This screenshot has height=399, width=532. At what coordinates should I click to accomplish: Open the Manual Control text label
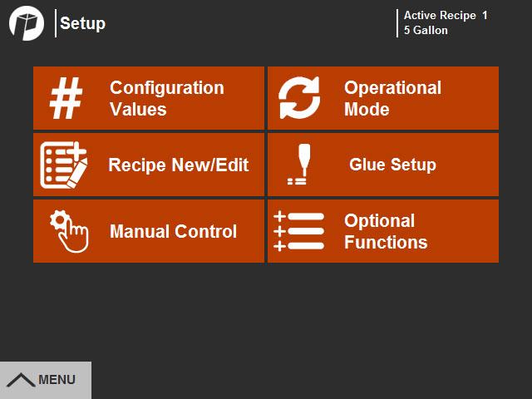click(174, 231)
